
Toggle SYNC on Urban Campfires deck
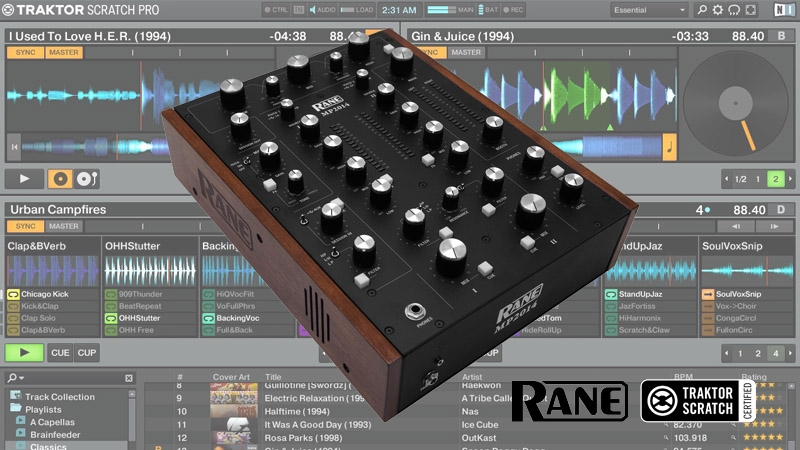26,226
